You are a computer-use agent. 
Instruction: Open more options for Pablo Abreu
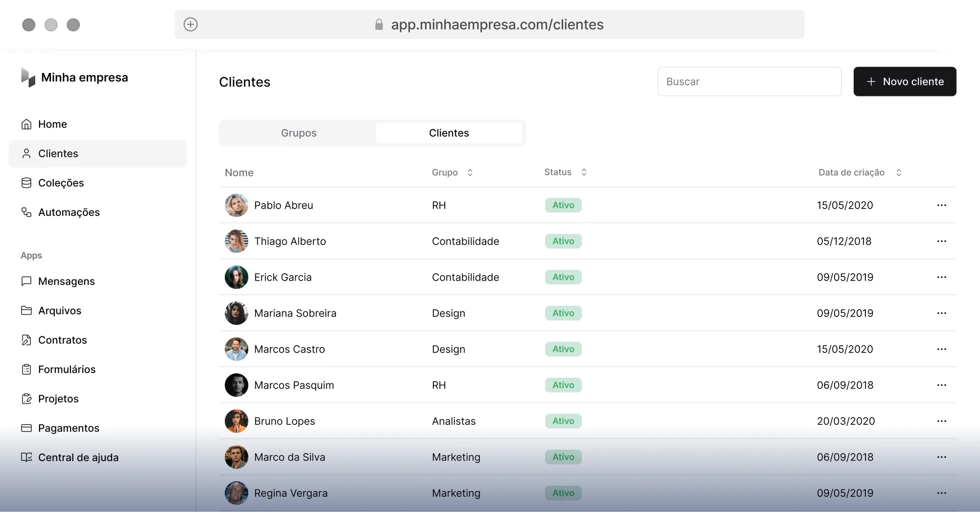941,205
